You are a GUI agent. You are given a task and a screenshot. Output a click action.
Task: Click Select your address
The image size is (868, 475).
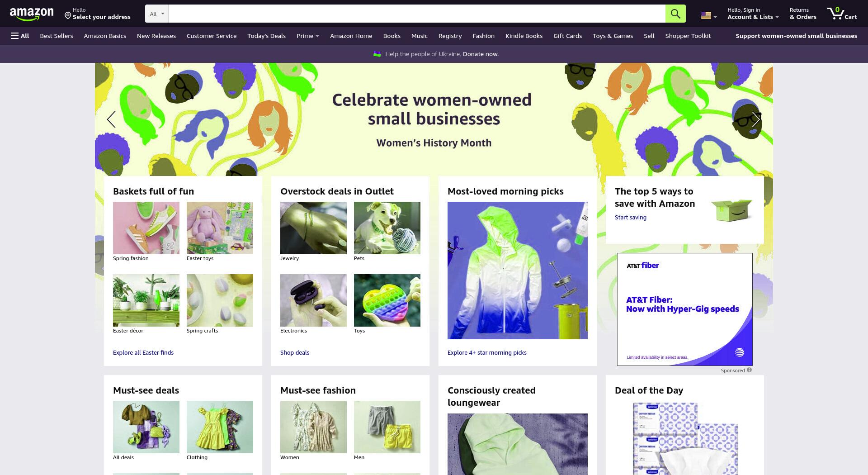[101, 17]
